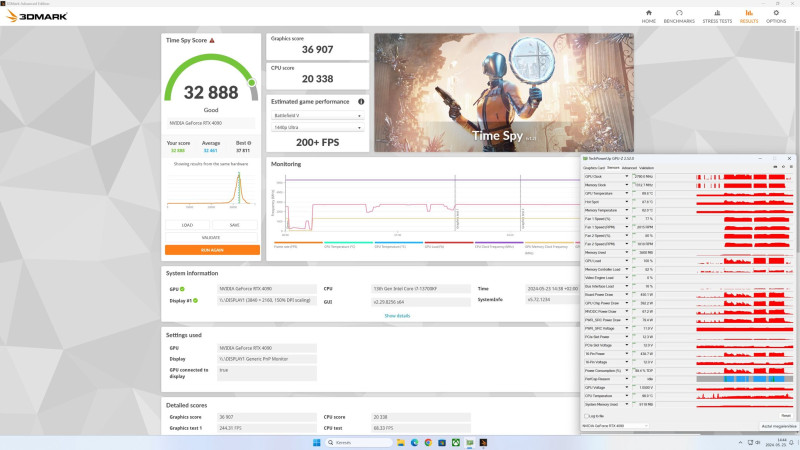Open Advanced tab in GPU-Z
The image size is (800, 450).
(629, 168)
